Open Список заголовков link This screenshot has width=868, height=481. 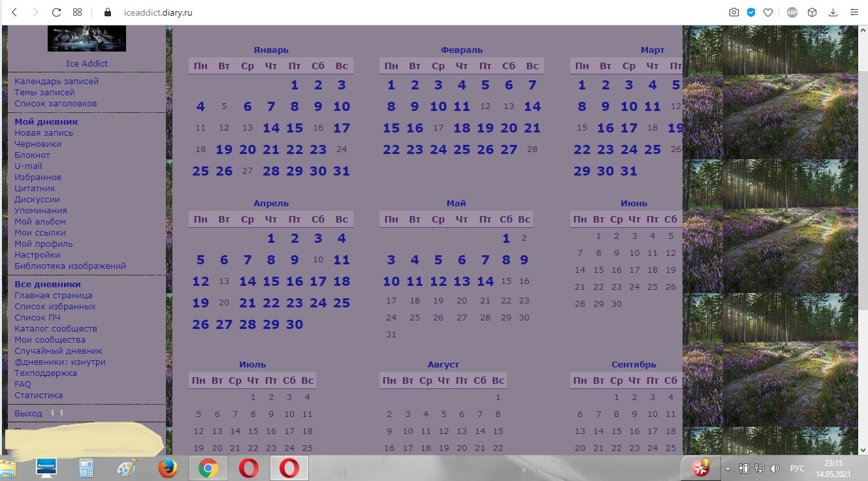pyautogui.click(x=56, y=103)
